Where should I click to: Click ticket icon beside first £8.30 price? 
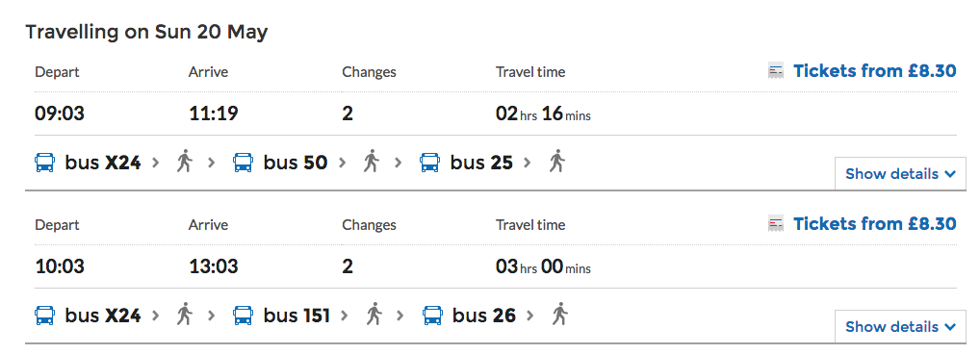click(x=776, y=71)
